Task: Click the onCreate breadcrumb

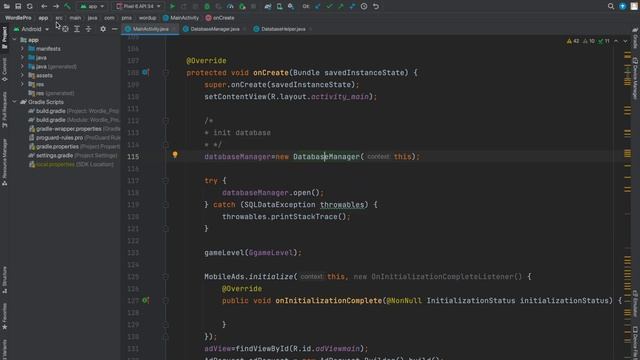Action: click(220, 18)
